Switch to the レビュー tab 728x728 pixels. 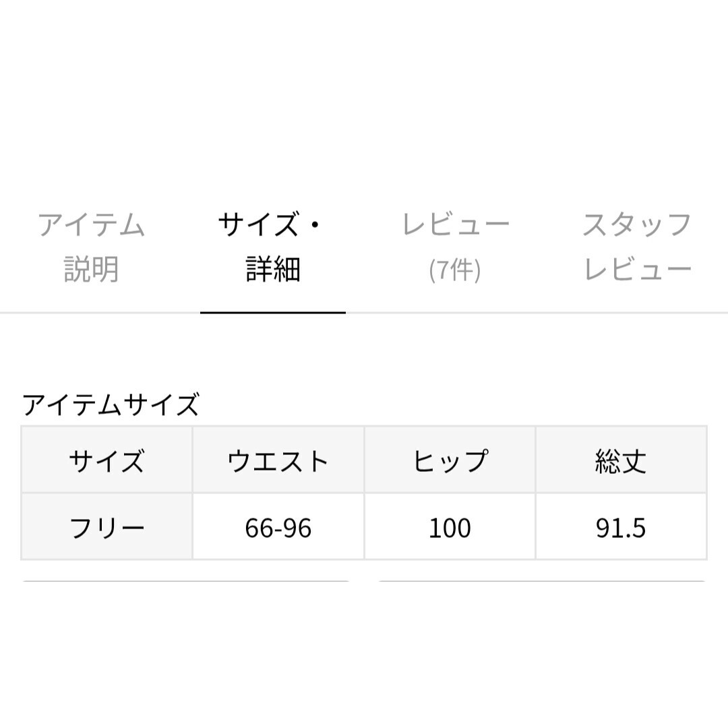(x=455, y=247)
